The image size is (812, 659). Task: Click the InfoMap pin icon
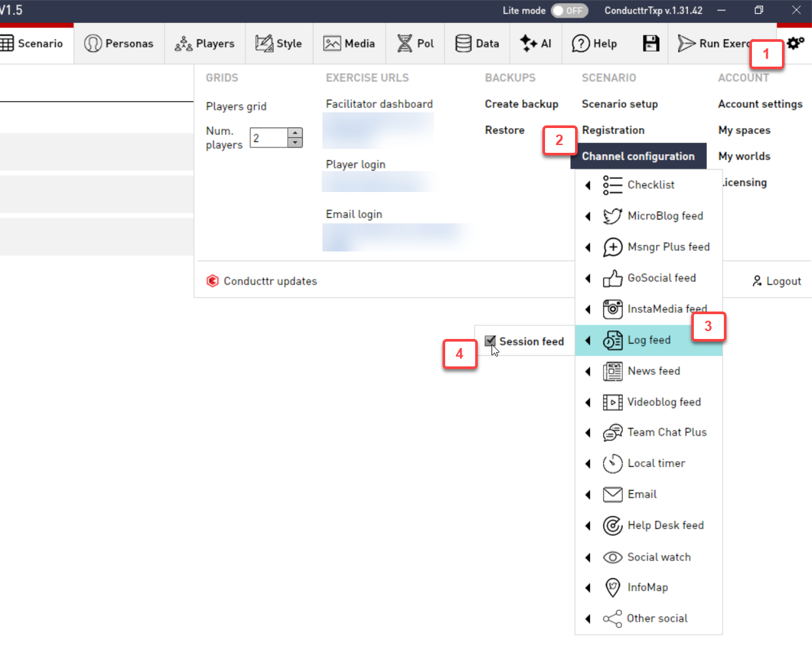612,588
